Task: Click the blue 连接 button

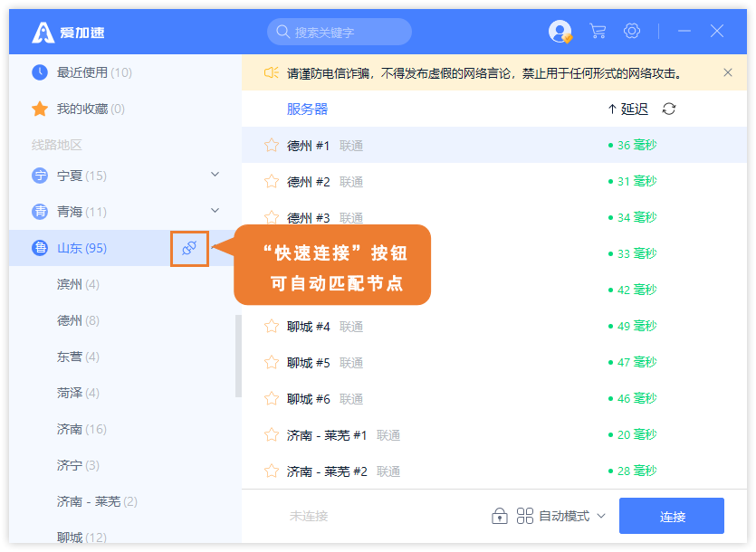Action: point(672,516)
